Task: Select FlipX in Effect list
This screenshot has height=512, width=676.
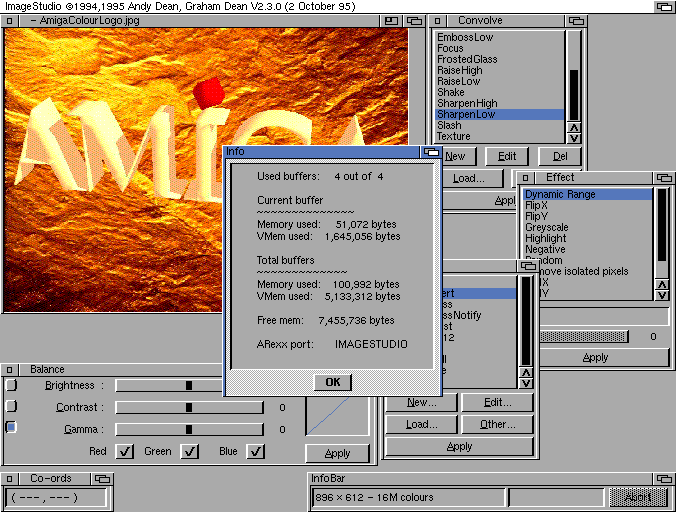Action: pyautogui.click(x=588, y=206)
